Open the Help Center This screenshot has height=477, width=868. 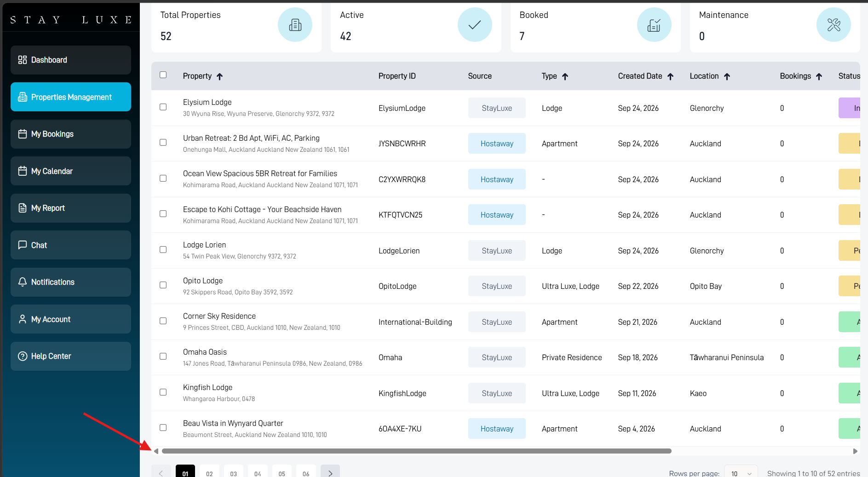click(x=71, y=356)
